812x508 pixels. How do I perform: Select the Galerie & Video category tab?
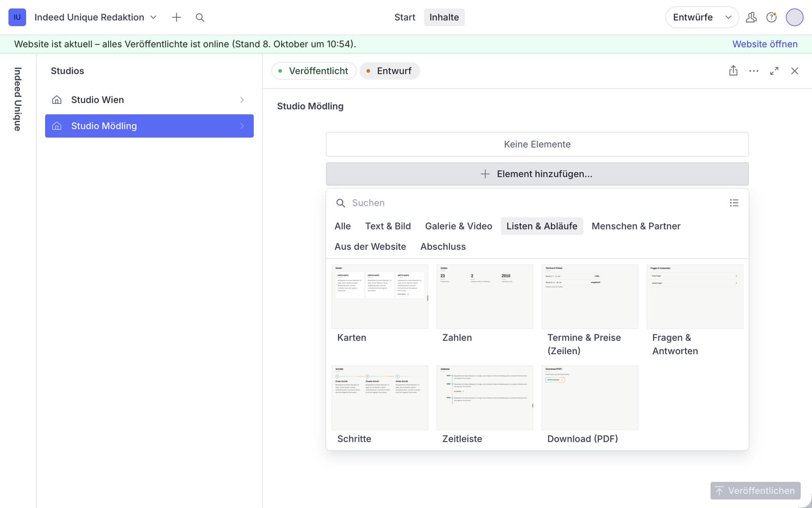(459, 226)
